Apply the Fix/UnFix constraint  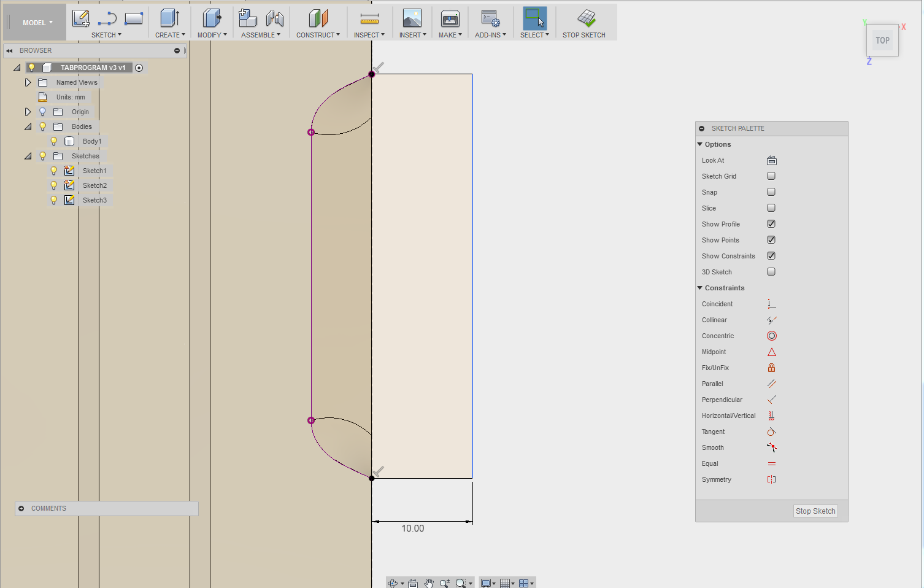pyautogui.click(x=772, y=368)
